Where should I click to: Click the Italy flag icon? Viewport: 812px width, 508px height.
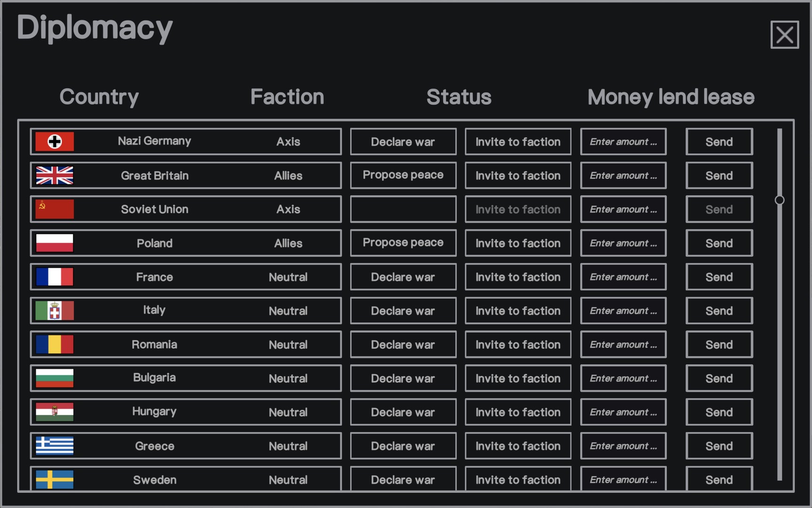click(x=55, y=311)
